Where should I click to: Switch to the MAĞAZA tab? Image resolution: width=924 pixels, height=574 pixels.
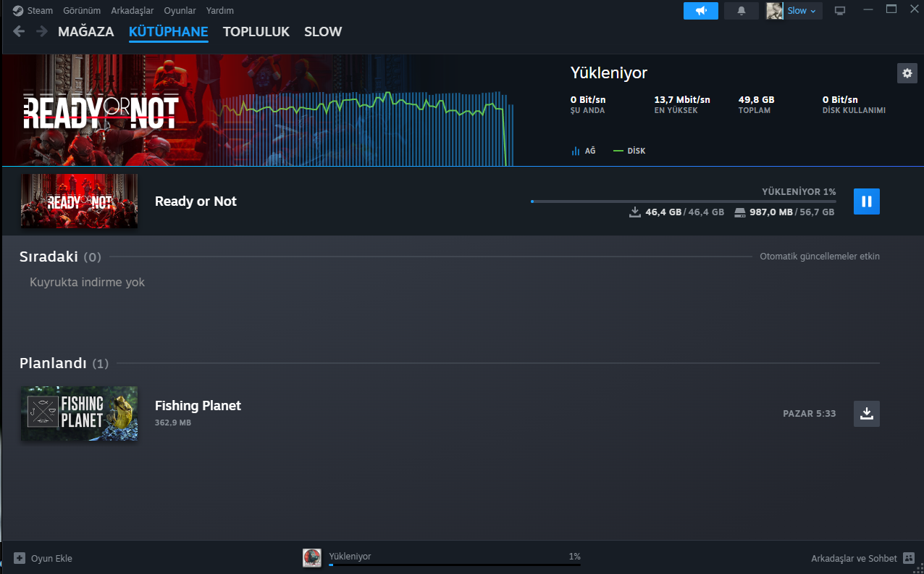[86, 32]
